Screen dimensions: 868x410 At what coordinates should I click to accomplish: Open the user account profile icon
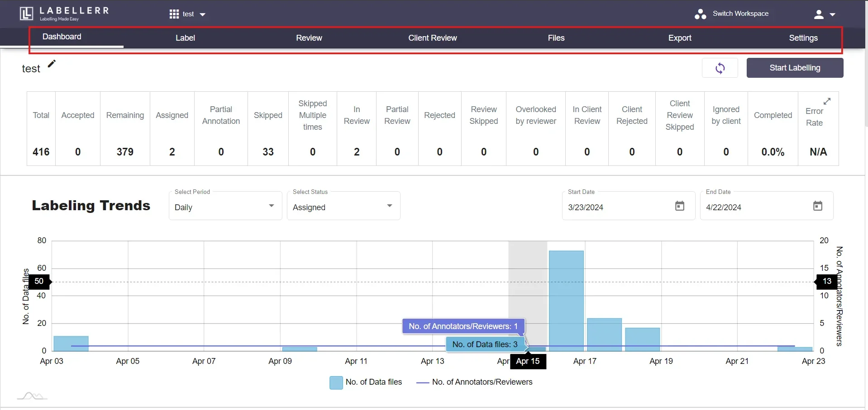click(x=819, y=14)
